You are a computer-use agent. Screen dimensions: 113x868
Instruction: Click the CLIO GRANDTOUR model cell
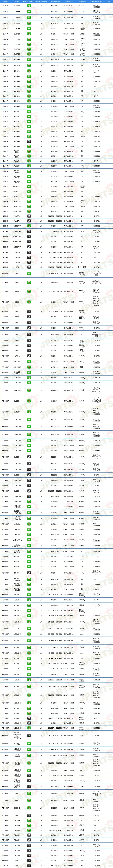pyautogui.click(x=17, y=356)
